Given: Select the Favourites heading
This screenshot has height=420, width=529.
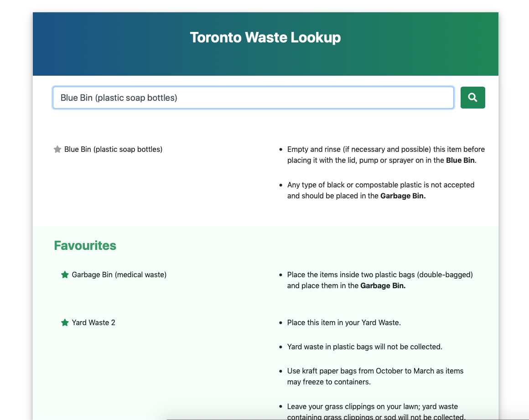Looking at the screenshot, I should pos(85,246).
